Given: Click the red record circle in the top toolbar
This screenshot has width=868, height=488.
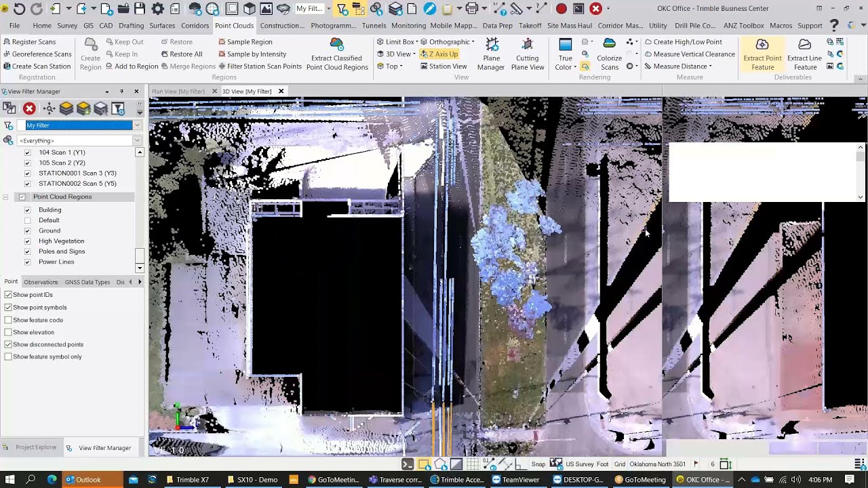Looking at the screenshot, I should coord(561,9).
